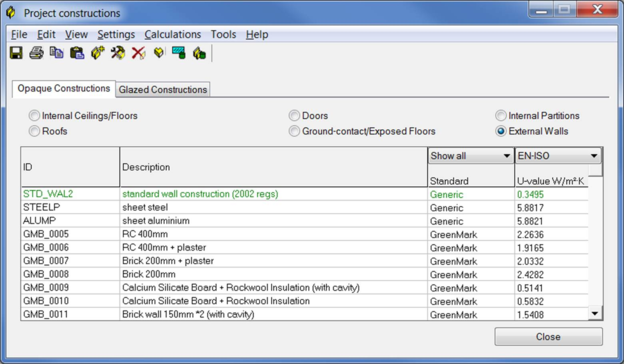This screenshot has width=624, height=364.
Task: Click the Save floppy disk icon
Action: tap(16, 53)
